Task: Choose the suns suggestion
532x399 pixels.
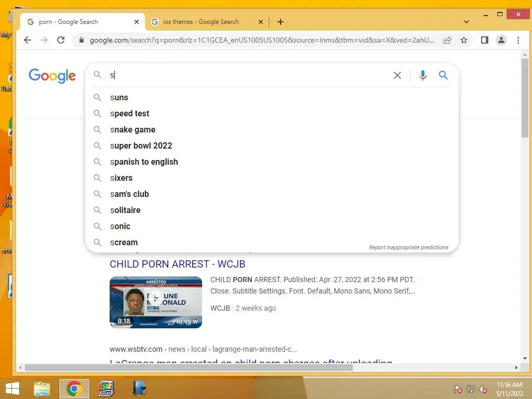Action: coord(272,97)
